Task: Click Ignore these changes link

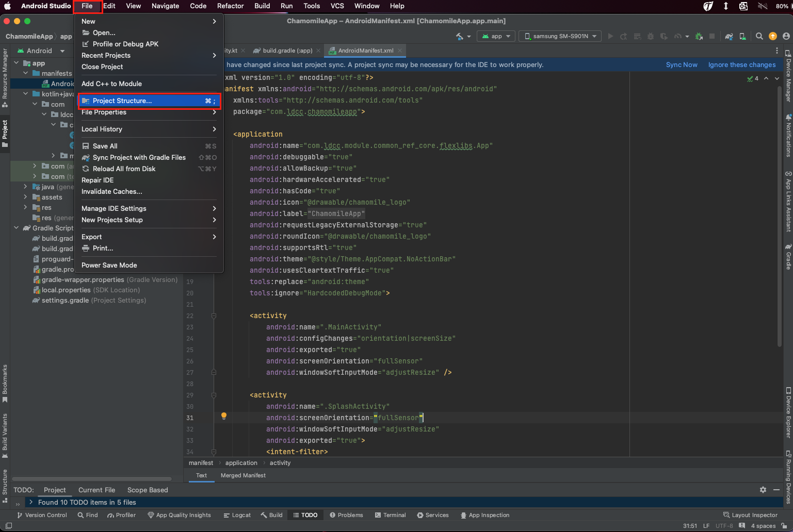Action: (741, 64)
